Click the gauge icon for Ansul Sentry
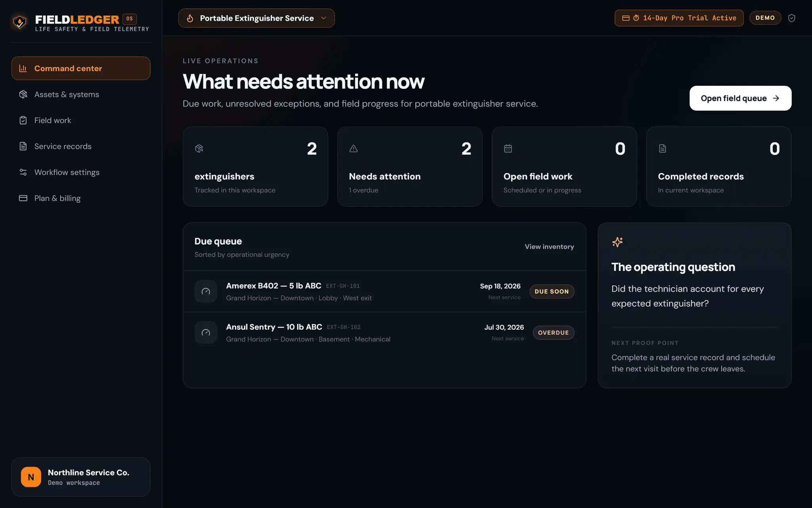This screenshot has height=508, width=812. 206,333
